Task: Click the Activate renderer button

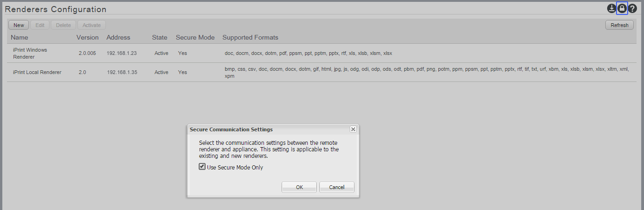Action: 91,25
